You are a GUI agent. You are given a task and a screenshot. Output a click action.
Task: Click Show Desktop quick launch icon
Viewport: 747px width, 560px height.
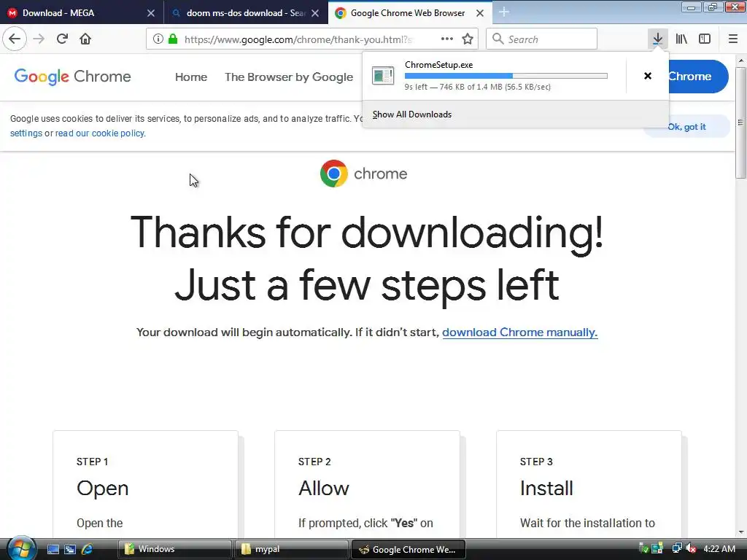click(x=53, y=549)
